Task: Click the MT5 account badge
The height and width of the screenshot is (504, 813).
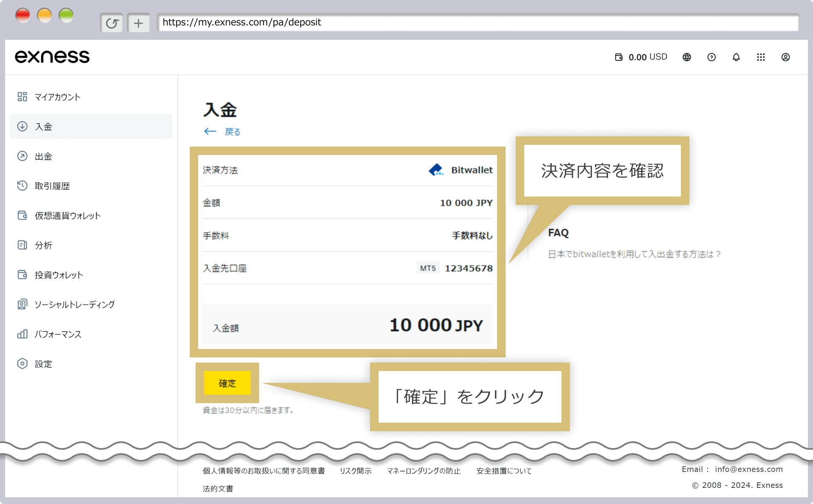Action: [x=428, y=268]
